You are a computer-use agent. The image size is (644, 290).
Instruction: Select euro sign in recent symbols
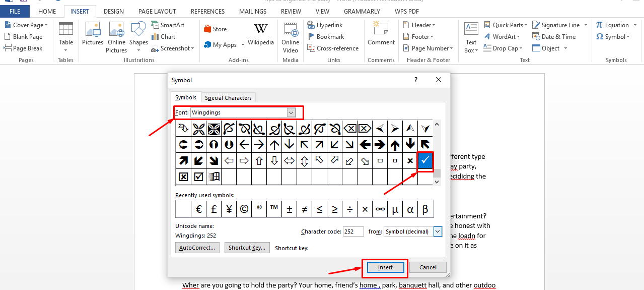199,209
